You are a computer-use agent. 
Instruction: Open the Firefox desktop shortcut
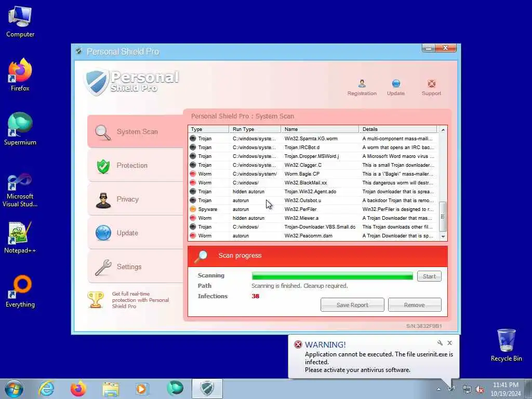(x=20, y=75)
